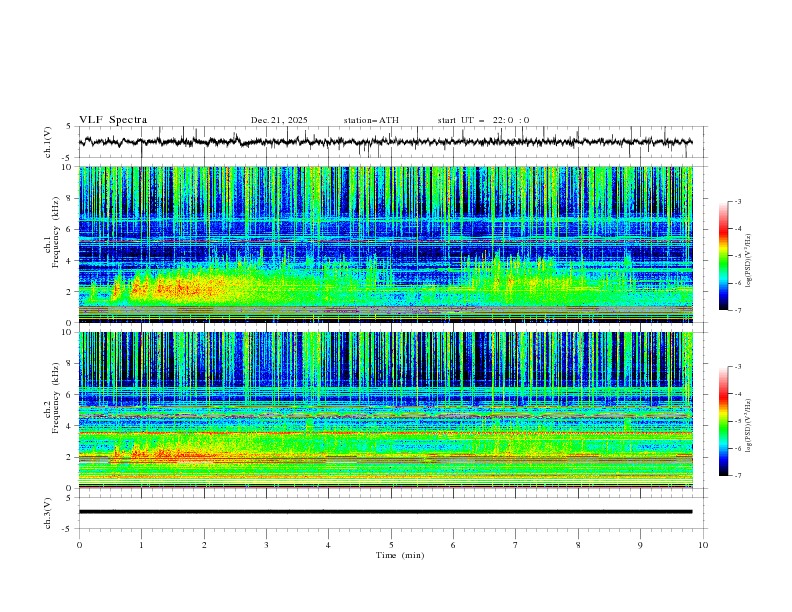This screenshot has height=612, width=792.
Task: Click the ch.3 flat voltage trace
Action: [x=386, y=512]
